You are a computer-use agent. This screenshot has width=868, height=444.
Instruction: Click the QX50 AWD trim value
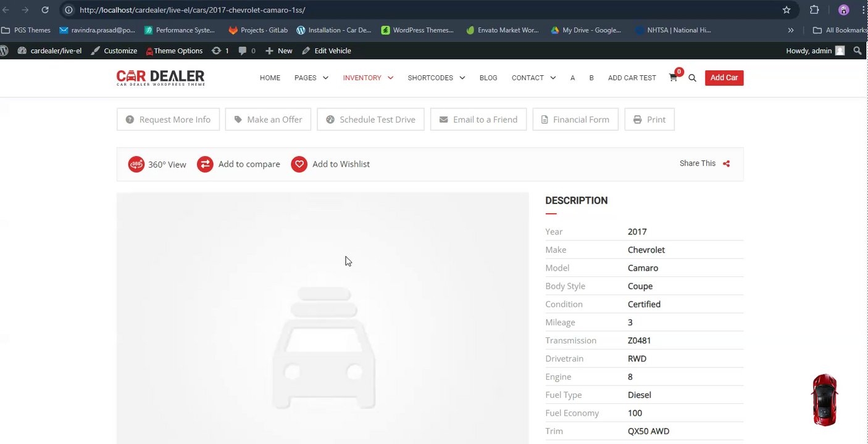click(648, 431)
